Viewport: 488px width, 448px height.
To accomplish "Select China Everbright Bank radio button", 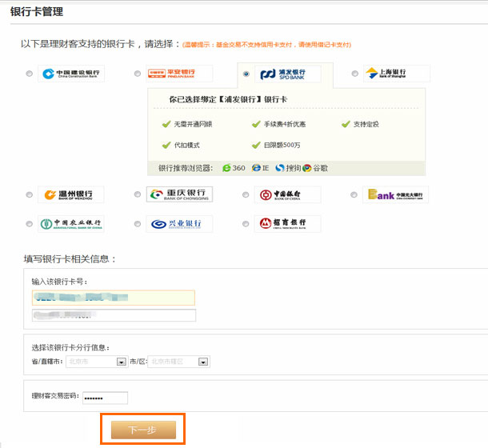I will point(354,194).
